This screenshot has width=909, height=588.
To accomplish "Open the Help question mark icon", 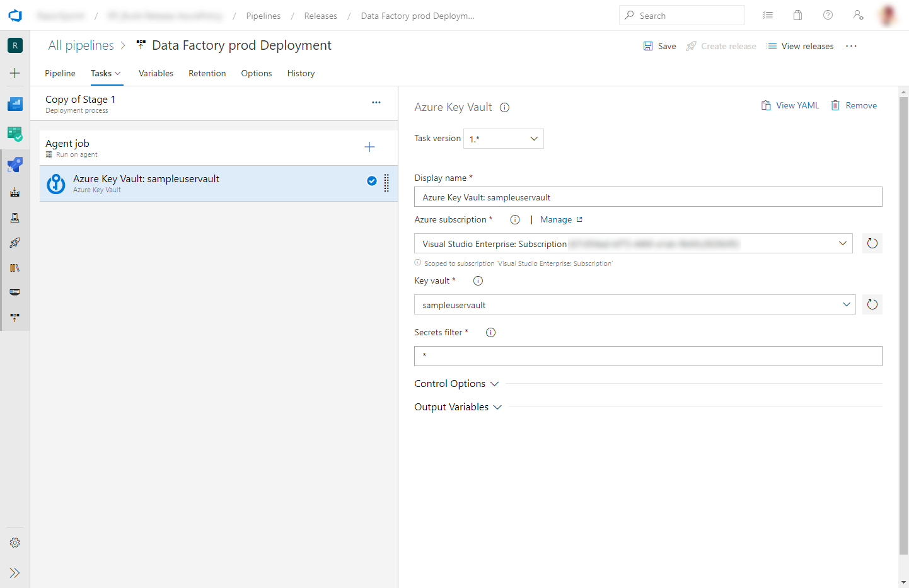I will point(828,15).
